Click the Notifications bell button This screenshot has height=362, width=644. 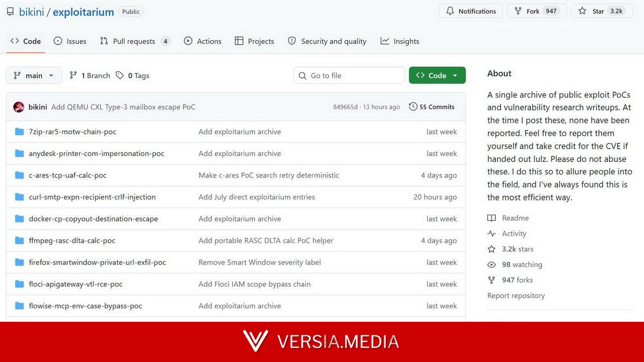[x=471, y=11]
